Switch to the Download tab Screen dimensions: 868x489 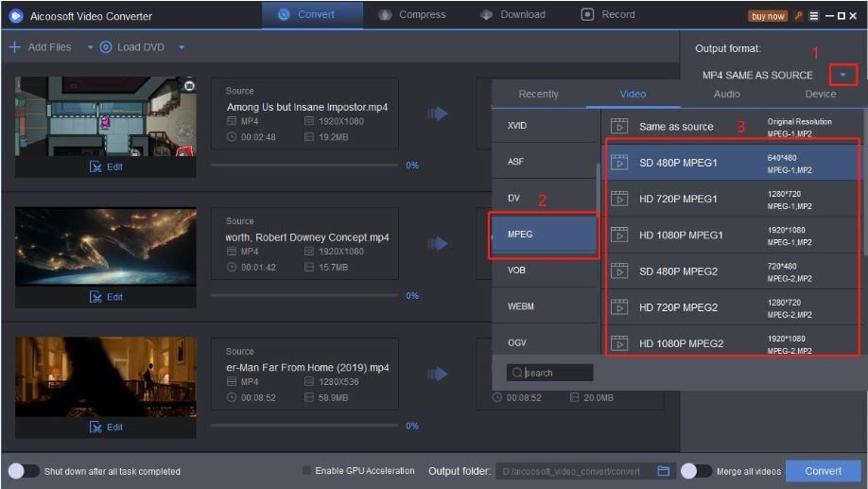click(512, 15)
